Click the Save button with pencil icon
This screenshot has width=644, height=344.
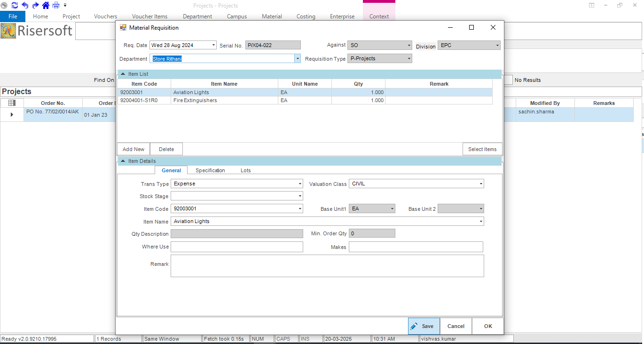click(424, 326)
